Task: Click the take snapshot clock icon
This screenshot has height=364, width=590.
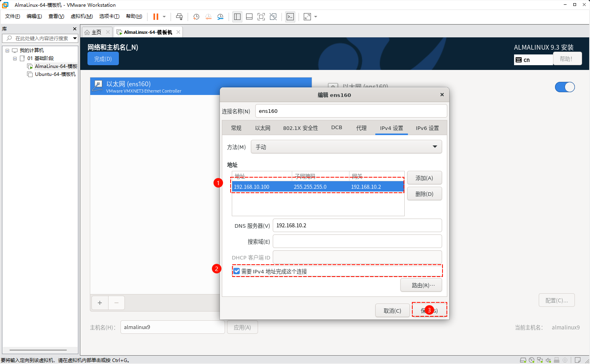Action: click(x=196, y=17)
